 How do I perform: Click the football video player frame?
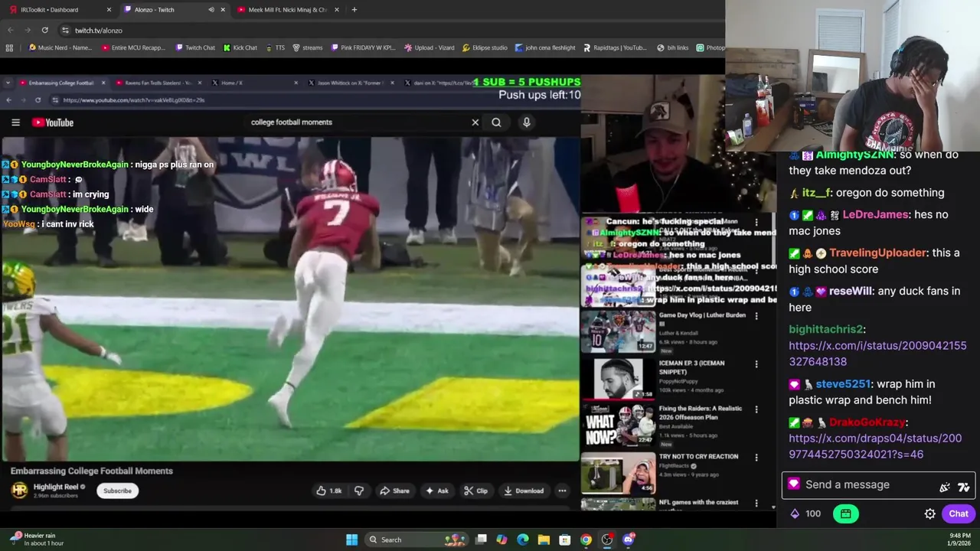290,300
